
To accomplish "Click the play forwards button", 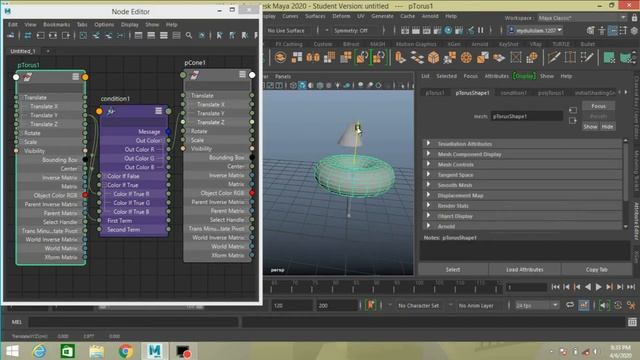I will click(x=598, y=287).
